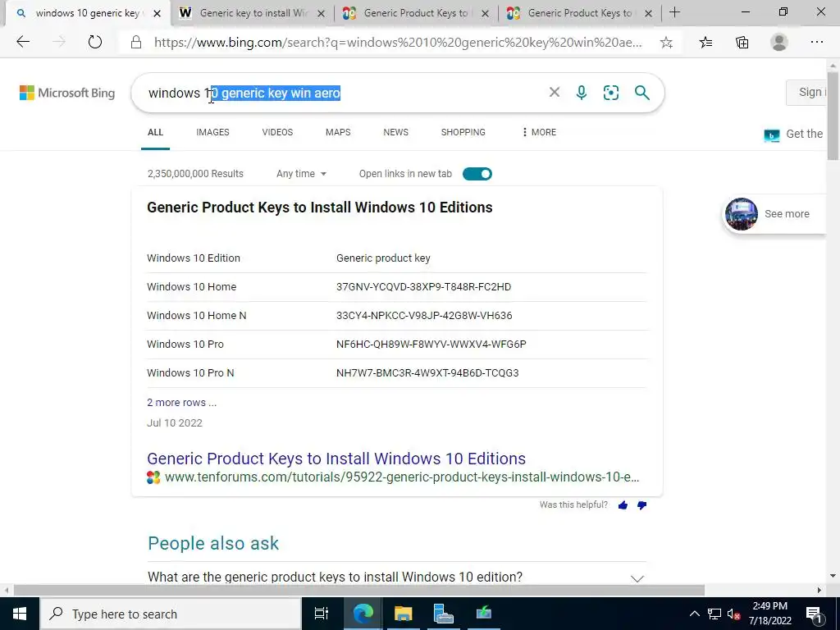Open Bing visual search camera

[610, 93]
